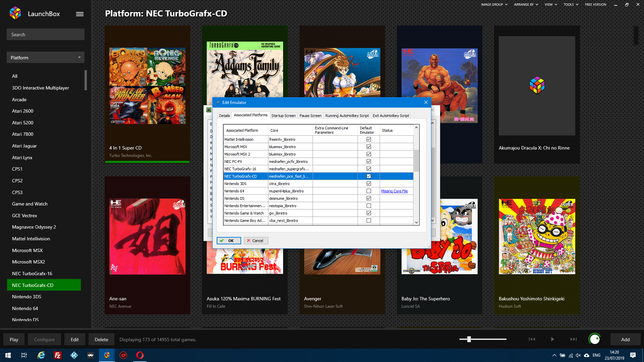Image resolution: width=644 pixels, height=362 pixels.
Task: Open the LaunchBox taskbar icon
Action: click(x=107, y=355)
